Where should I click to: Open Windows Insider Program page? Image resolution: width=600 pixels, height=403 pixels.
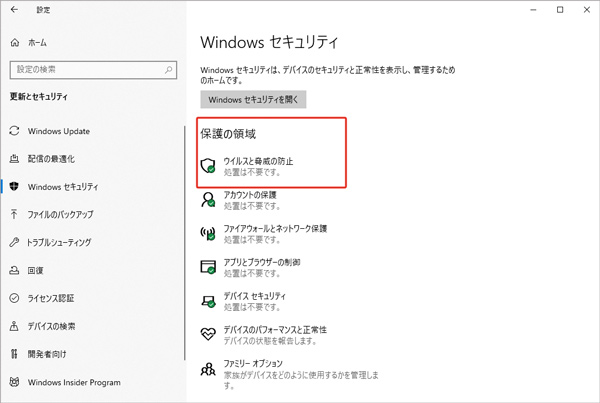coord(74,382)
